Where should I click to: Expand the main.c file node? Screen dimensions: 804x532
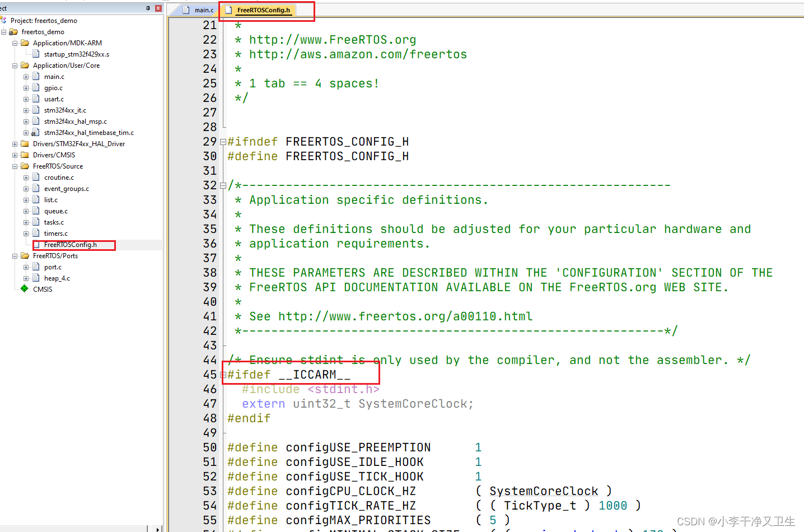coord(26,77)
